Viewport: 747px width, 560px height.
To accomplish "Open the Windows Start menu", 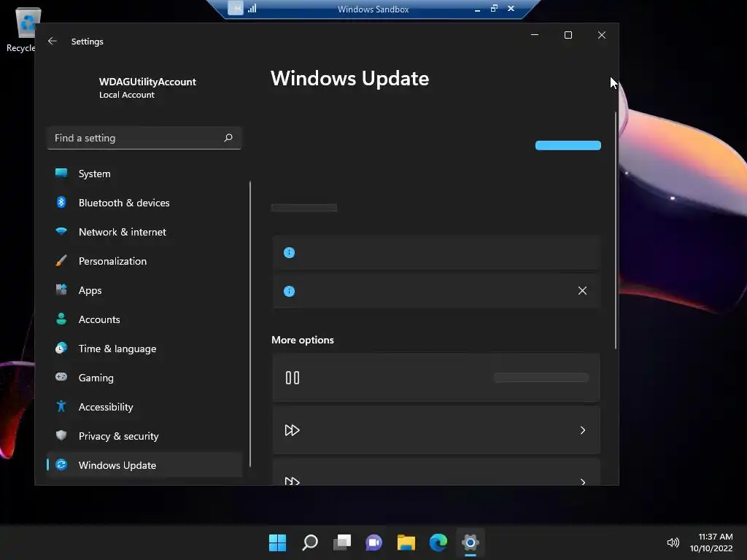I will (x=277, y=542).
